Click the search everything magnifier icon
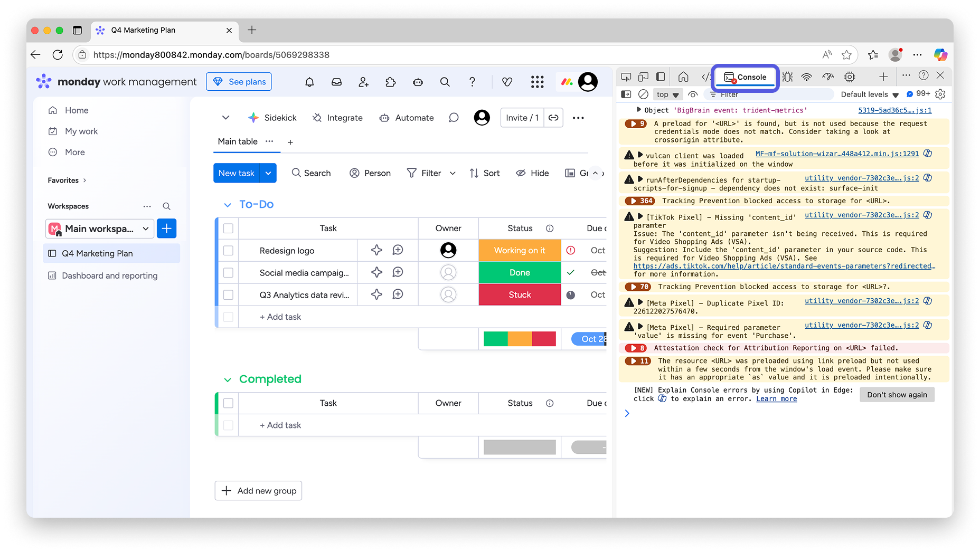This screenshot has height=552, width=980. click(445, 82)
